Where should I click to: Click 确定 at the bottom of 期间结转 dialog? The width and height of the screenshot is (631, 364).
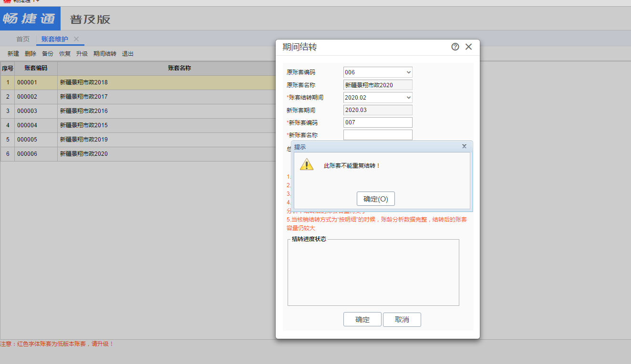click(x=362, y=320)
